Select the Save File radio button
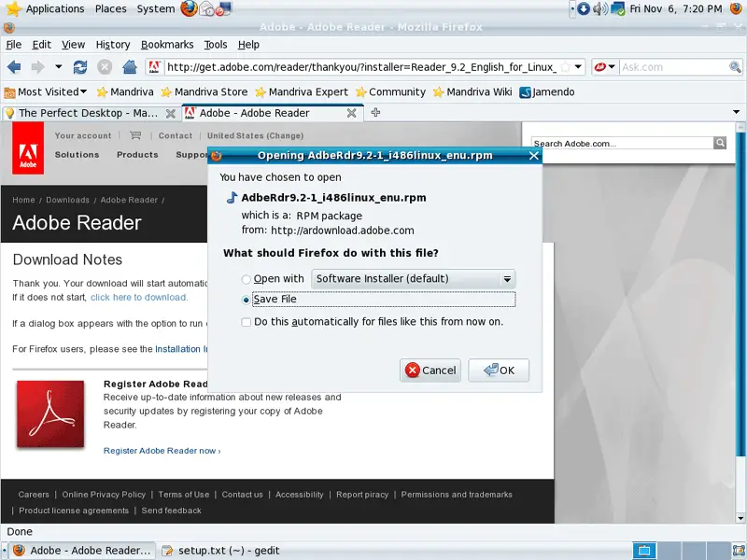 point(246,300)
